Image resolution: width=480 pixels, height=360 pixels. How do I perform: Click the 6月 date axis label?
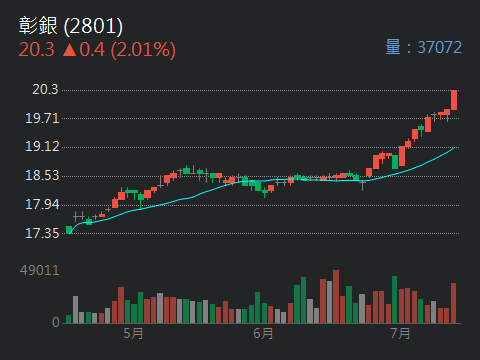[263, 334]
